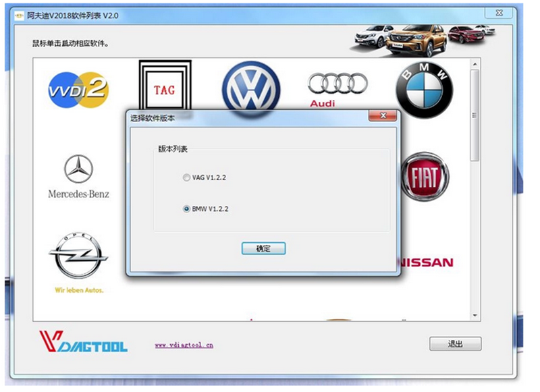Click the main window title bar icon
The height and width of the screenshot is (392, 540).
tap(20, 16)
